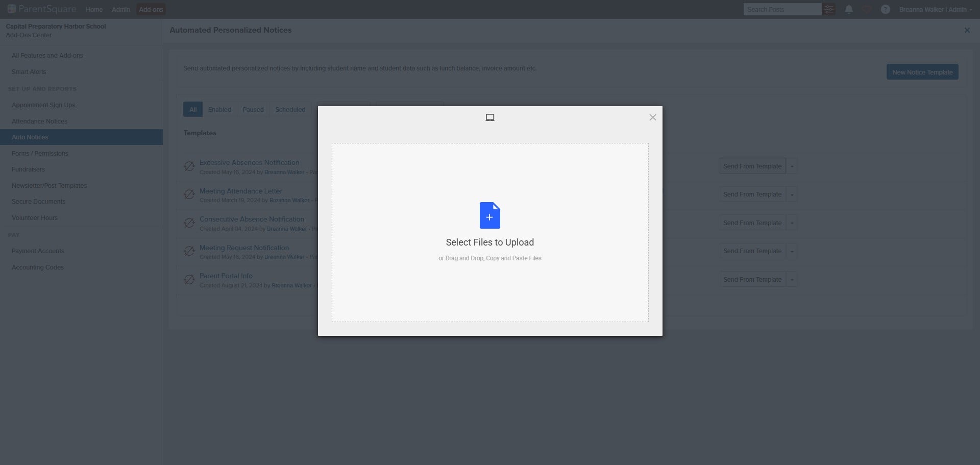Switch to the Paused filter tab
The image size is (980, 465).
[x=253, y=109]
